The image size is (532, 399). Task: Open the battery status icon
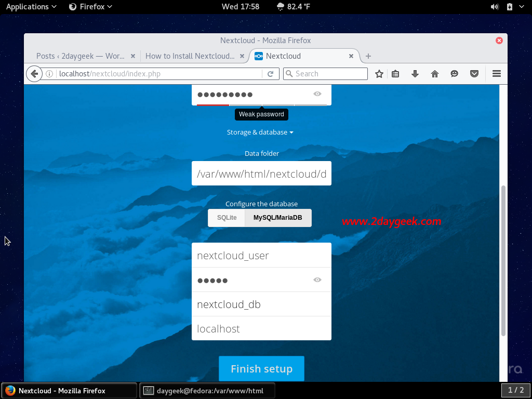[x=509, y=6]
